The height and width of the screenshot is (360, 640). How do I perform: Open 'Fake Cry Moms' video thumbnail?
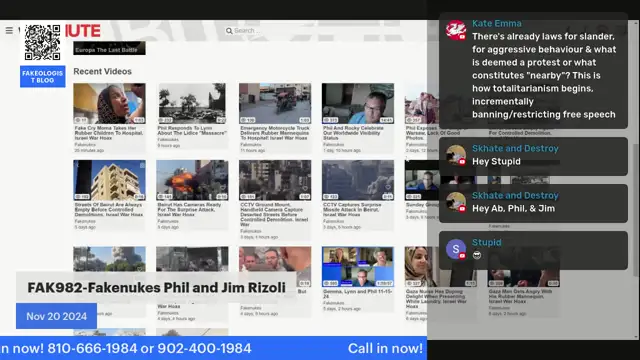109,104
